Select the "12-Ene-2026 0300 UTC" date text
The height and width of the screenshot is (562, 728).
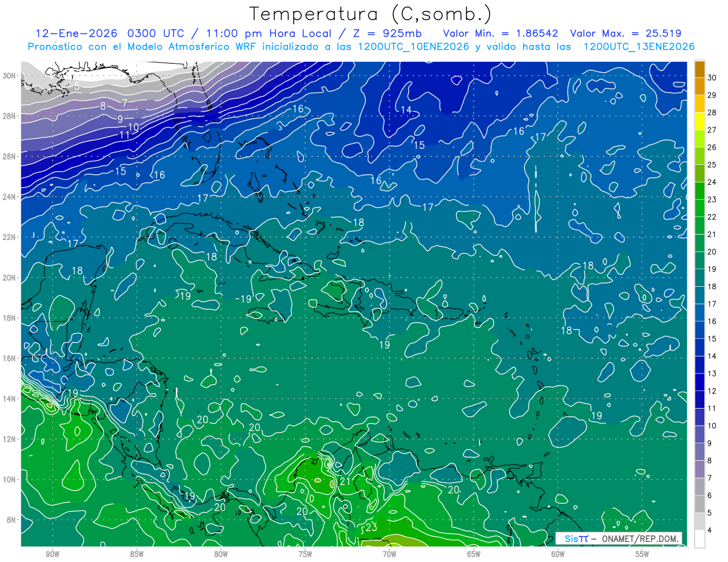(x=109, y=33)
